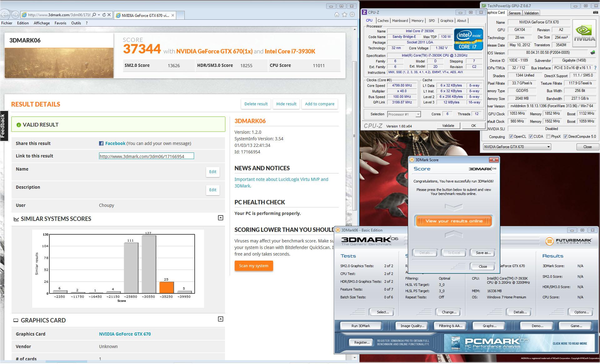Click the GPU-Z BIOS save chip icon
The height and width of the screenshot is (364, 600).
point(592,52)
